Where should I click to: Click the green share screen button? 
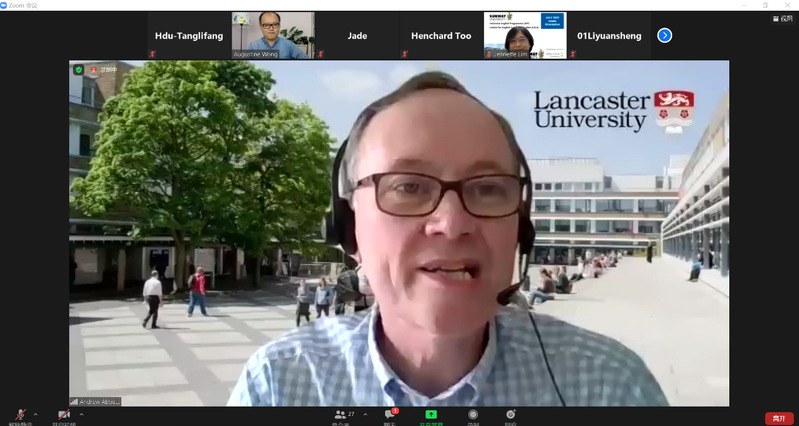point(431,414)
